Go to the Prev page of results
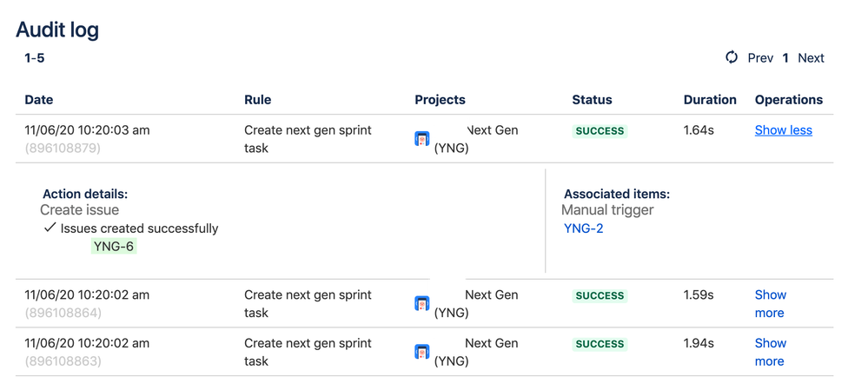The width and height of the screenshot is (868, 377). click(760, 58)
